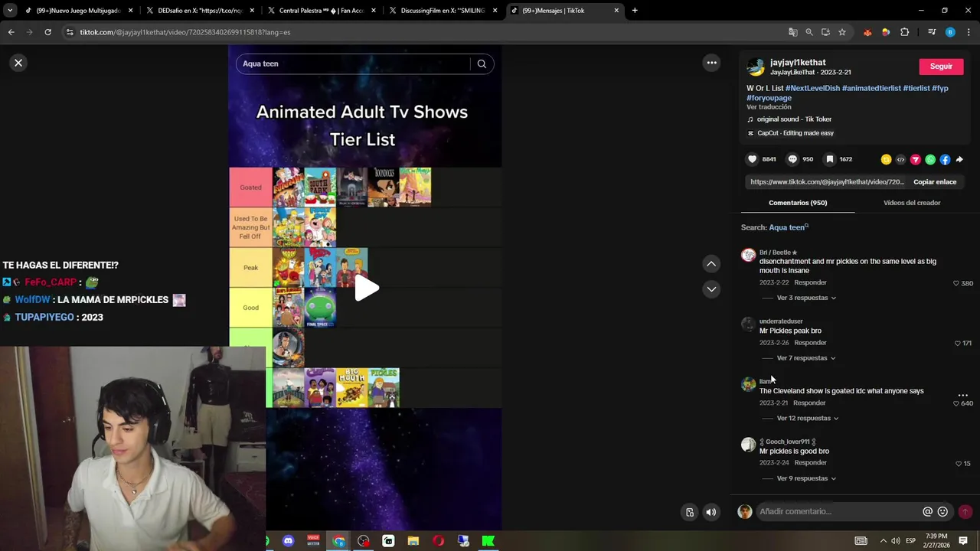Image resolution: width=980 pixels, height=551 pixels.
Task: Like the video using the heart icon
Action: [752, 159]
